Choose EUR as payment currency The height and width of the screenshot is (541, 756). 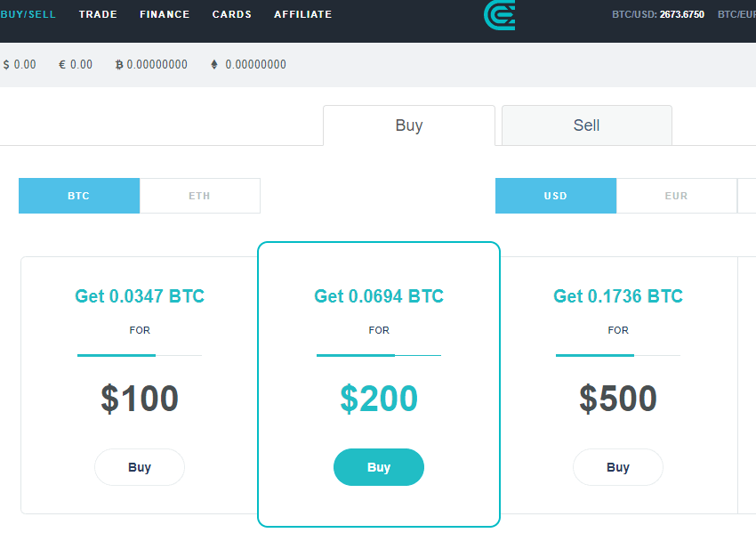[x=677, y=196]
